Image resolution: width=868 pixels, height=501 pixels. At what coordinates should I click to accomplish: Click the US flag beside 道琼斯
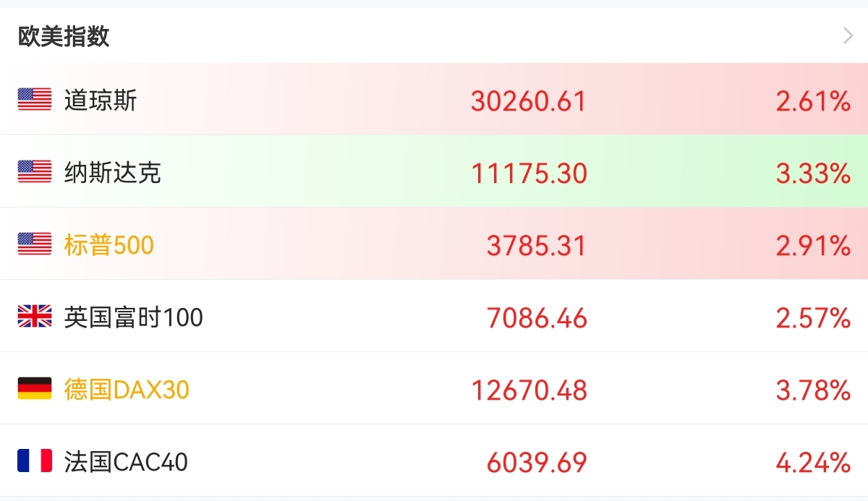pos(35,99)
